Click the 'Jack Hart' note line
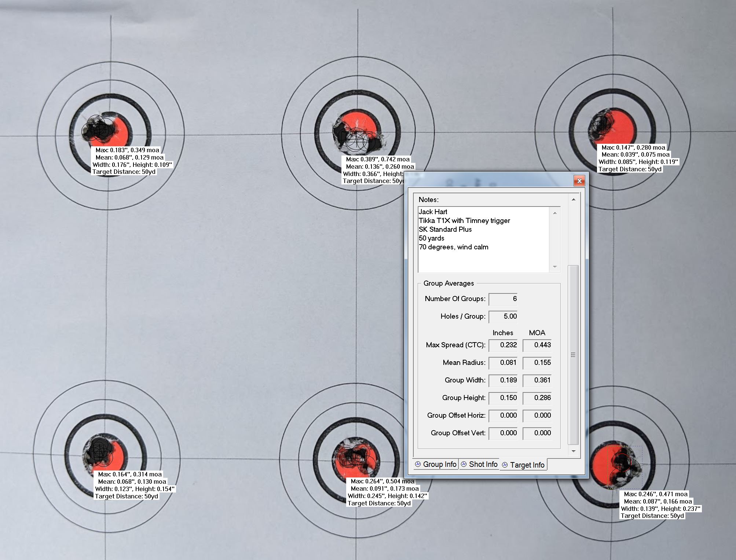Screen dimensions: 736x560 pyautogui.click(x=433, y=212)
